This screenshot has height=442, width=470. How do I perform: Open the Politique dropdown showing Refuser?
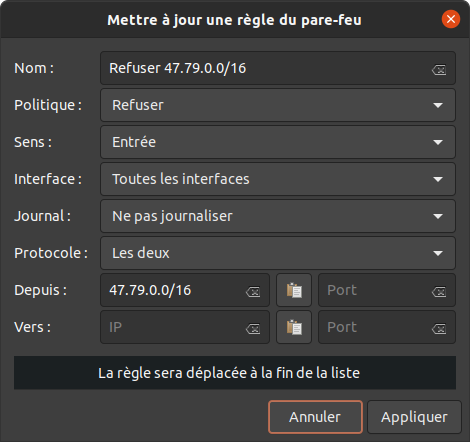278,105
